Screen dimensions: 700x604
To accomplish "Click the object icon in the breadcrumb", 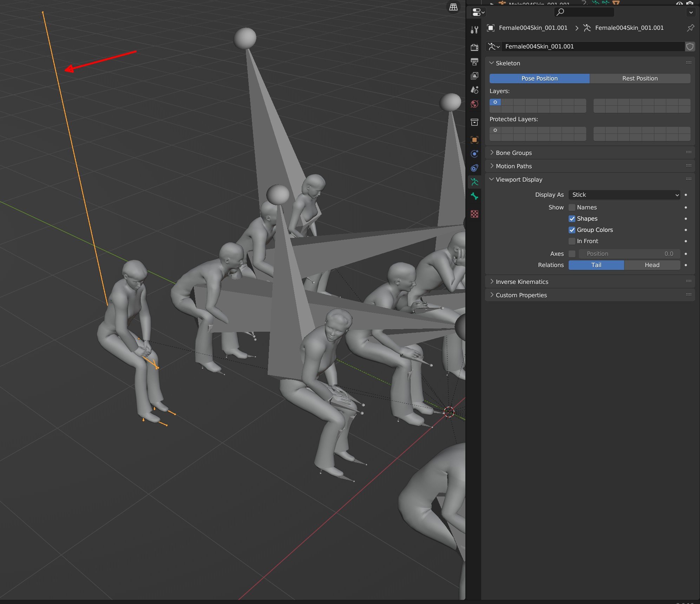I will coord(491,28).
